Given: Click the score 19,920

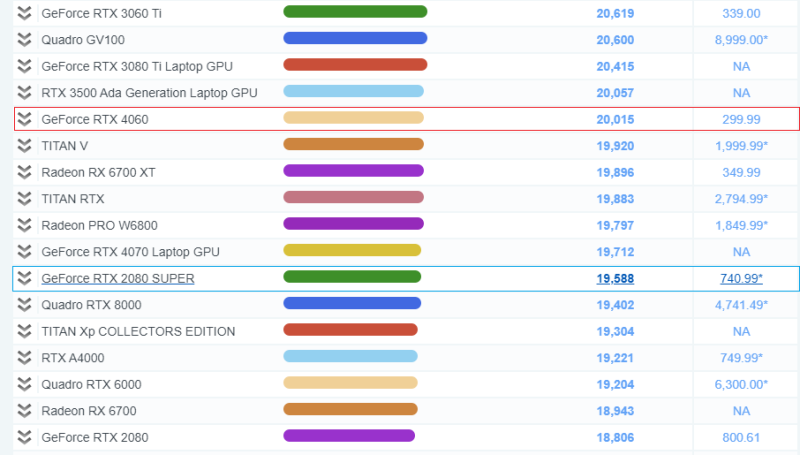Looking at the screenshot, I should point(615,146).
